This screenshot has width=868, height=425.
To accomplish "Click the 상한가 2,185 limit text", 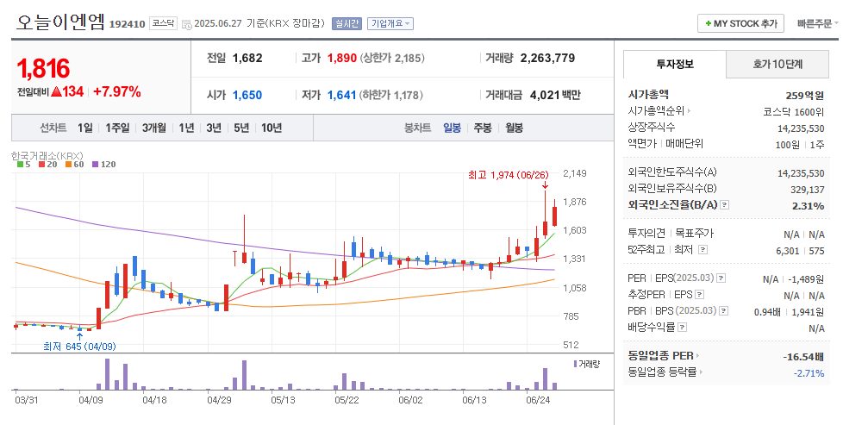I will pos(392,58).
